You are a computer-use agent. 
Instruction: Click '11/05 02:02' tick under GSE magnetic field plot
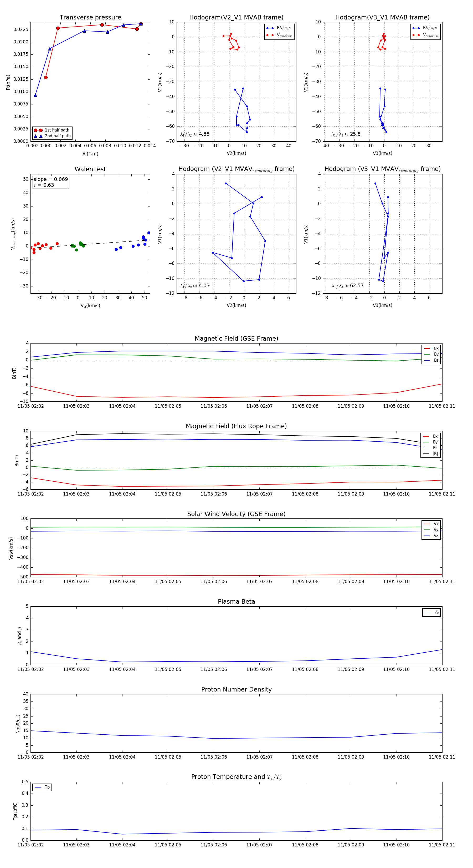[x=31, y=406]
